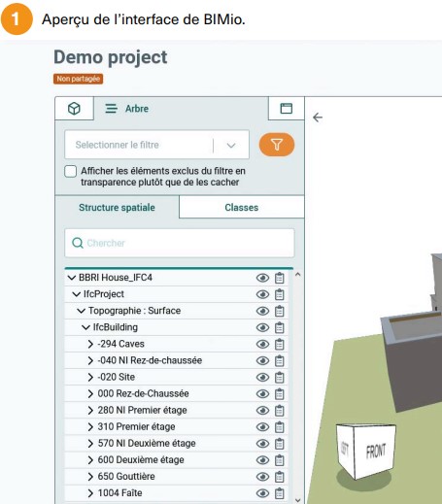
Task: Open clipboard properties for Topographie : Surface
Action: pos(280,311)
